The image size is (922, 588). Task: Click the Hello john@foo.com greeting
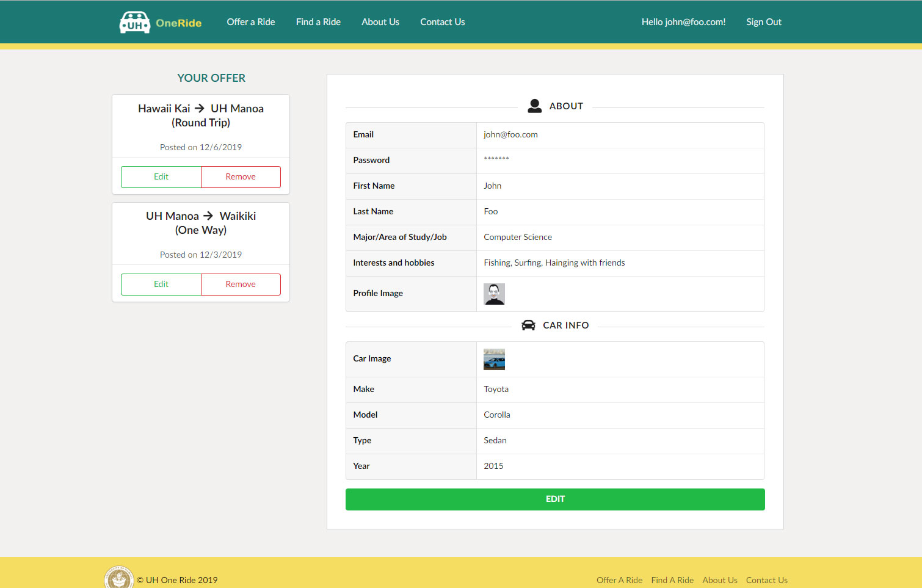click(x=683, y=21)
